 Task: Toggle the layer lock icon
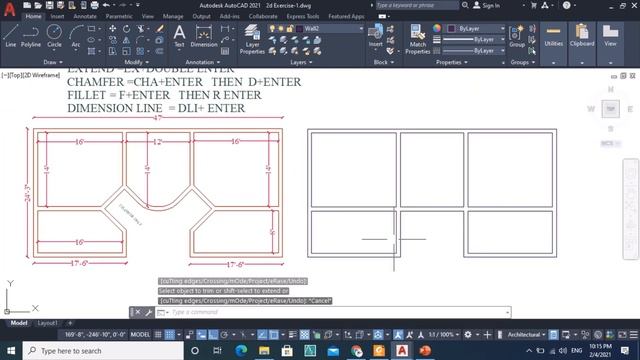coord(290,29)
